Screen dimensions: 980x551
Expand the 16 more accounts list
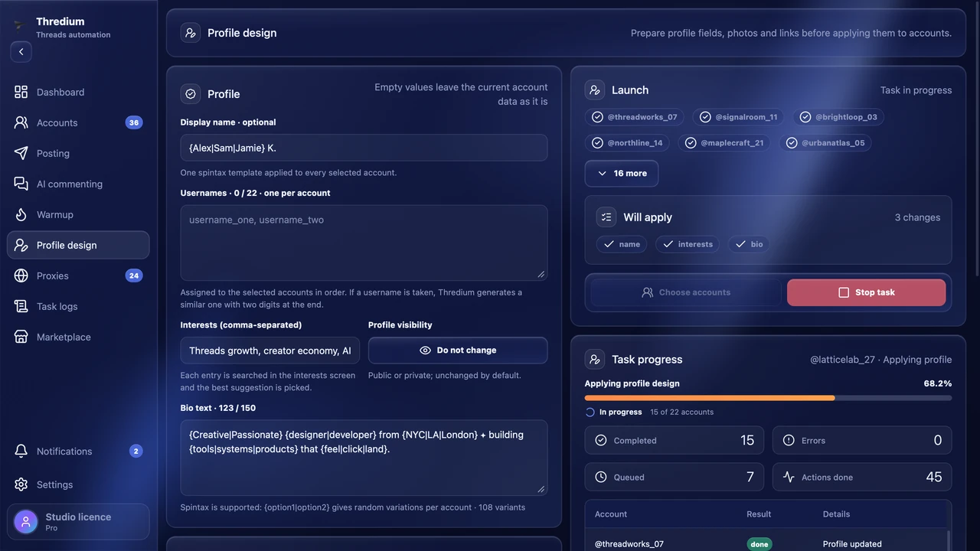coord(622,174)
